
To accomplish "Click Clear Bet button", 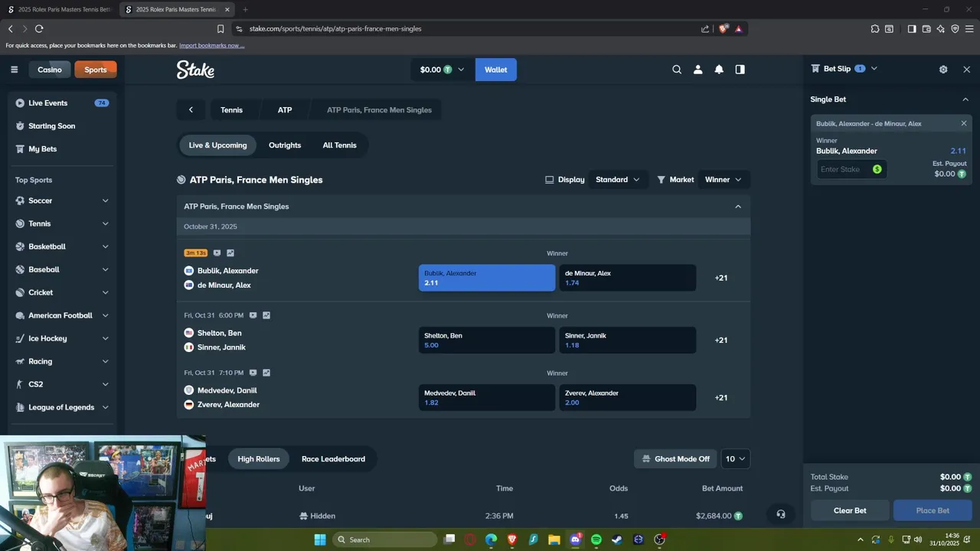I will tap(850, 510).
